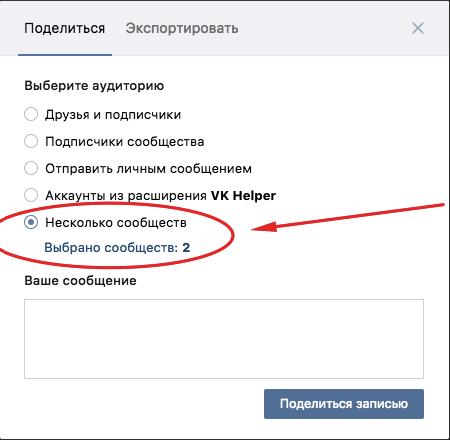Screen dimensions: 450x440
Task: Open the Выбрано сообществ: 2 link
Action: coord(117,248)
